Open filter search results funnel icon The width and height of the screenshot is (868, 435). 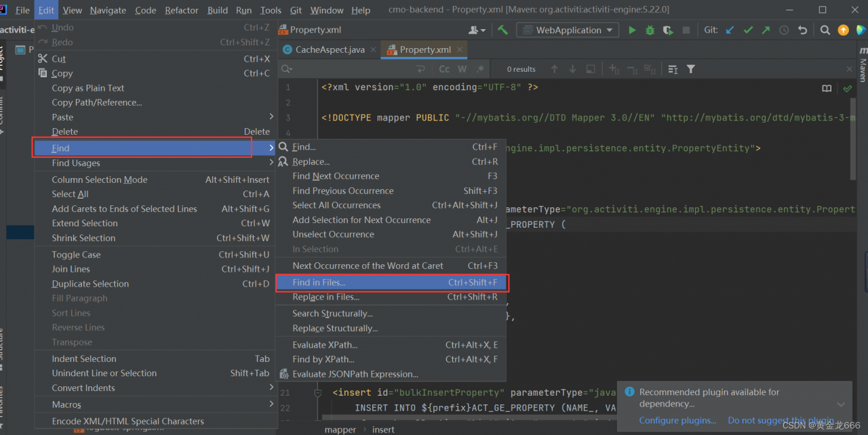690,69
